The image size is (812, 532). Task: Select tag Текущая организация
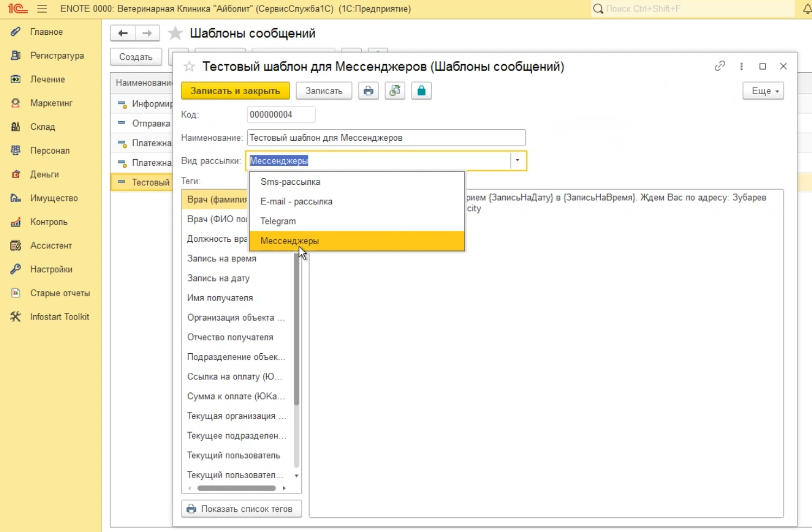point(237,416)
